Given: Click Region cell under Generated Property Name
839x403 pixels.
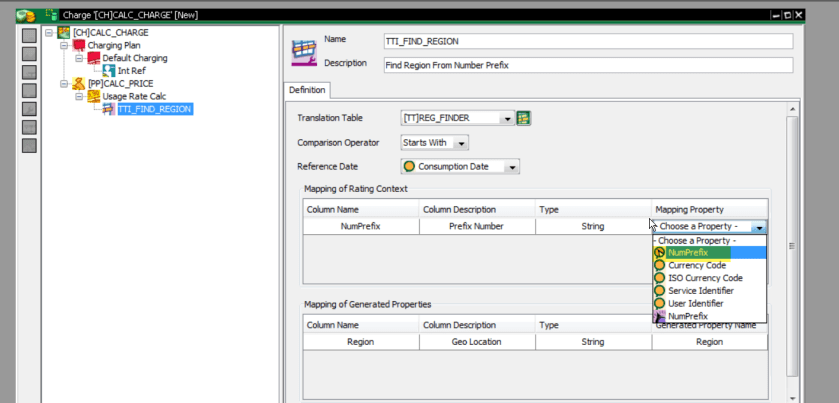Looking at the screenshot, I should coord(710,342).
